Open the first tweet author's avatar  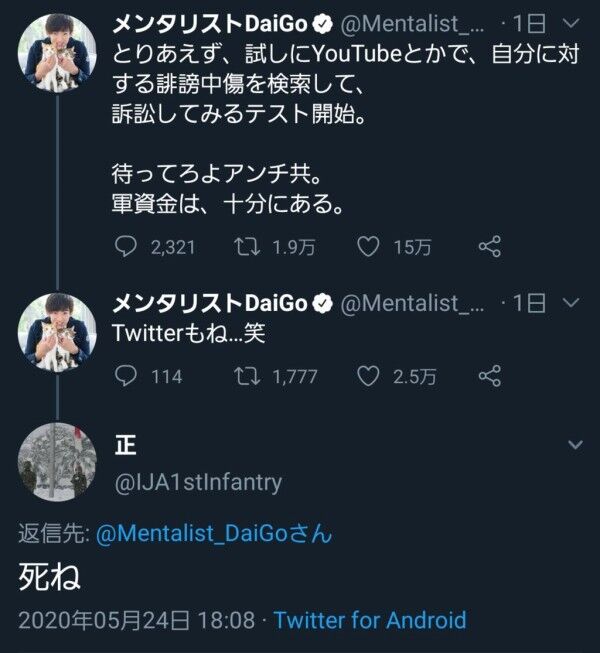coord(58,58)
